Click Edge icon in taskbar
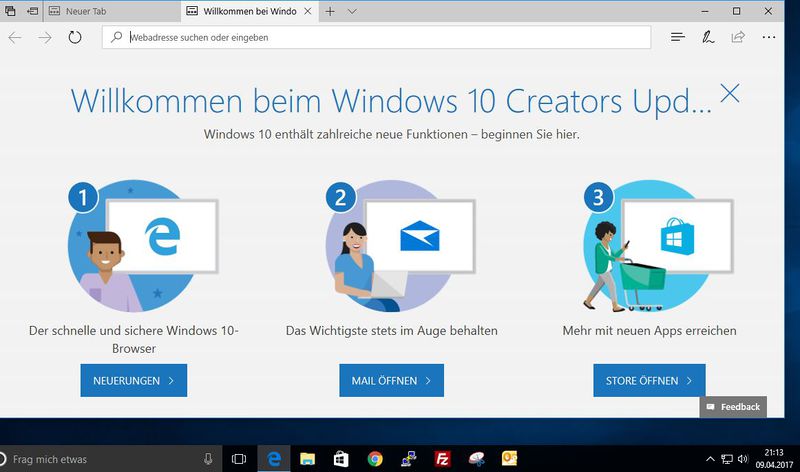This screenshot has width=800, height=472. point(274,459)
